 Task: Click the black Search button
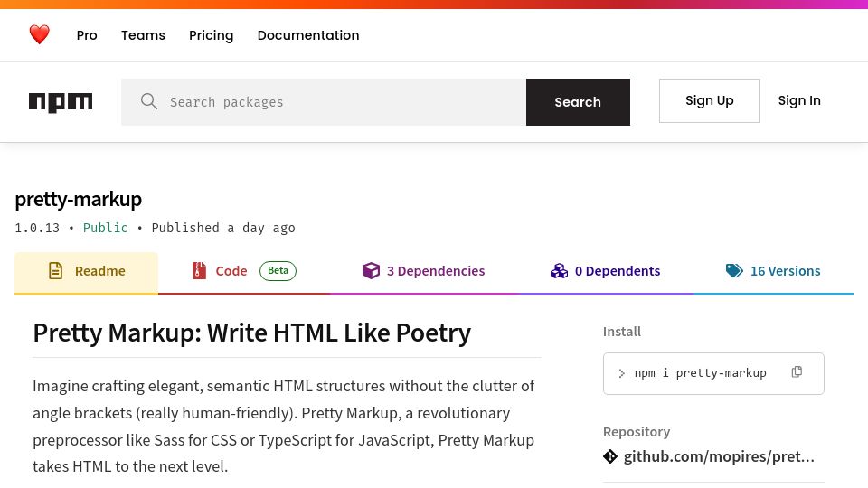click(x=578, y=102)
